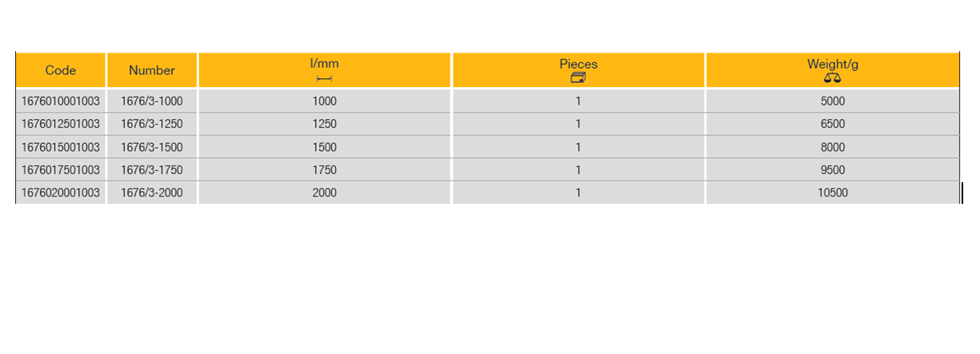Select the Pieces header text
980x354 pixels.
578,64
